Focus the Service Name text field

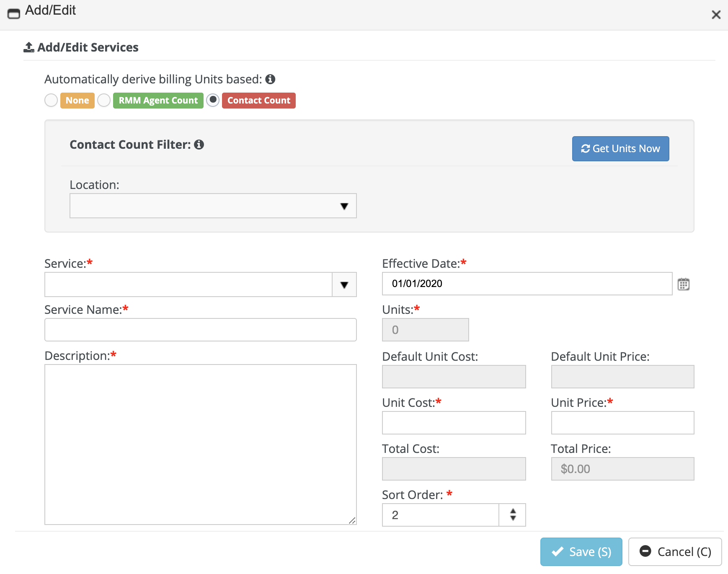coord(200,330)
